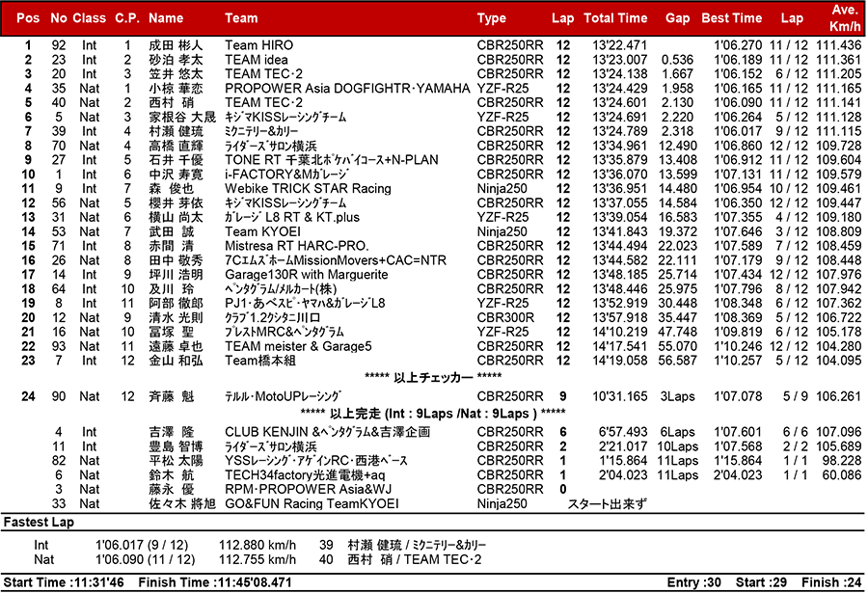Screen dimensions: 868x593
Task: Click total time 13'57.918
Action: [619, 318]
